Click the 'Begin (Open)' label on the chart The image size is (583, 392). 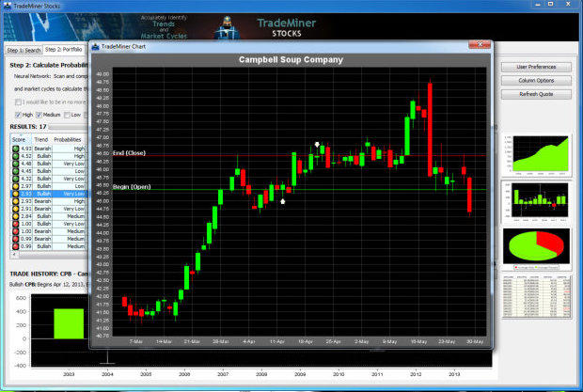point(132,186)
